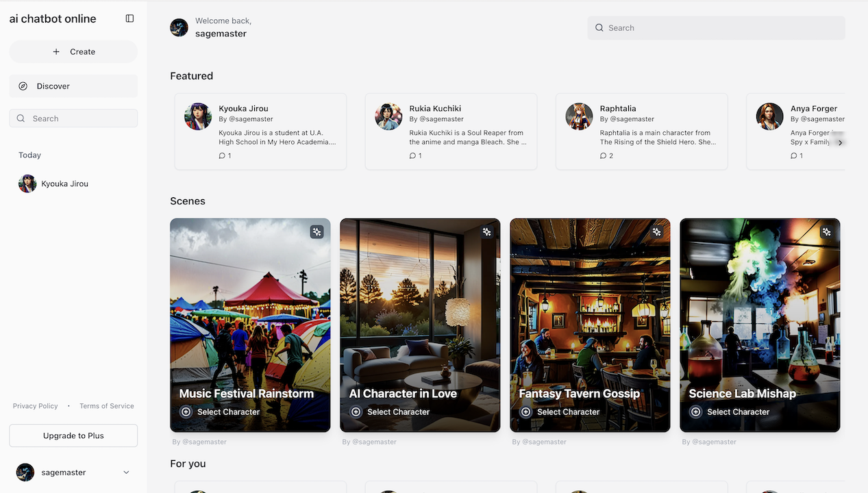Expand the sagemaster account menu chevron
This screenshot has width=868, height=493.
click(x=126, y=472)
